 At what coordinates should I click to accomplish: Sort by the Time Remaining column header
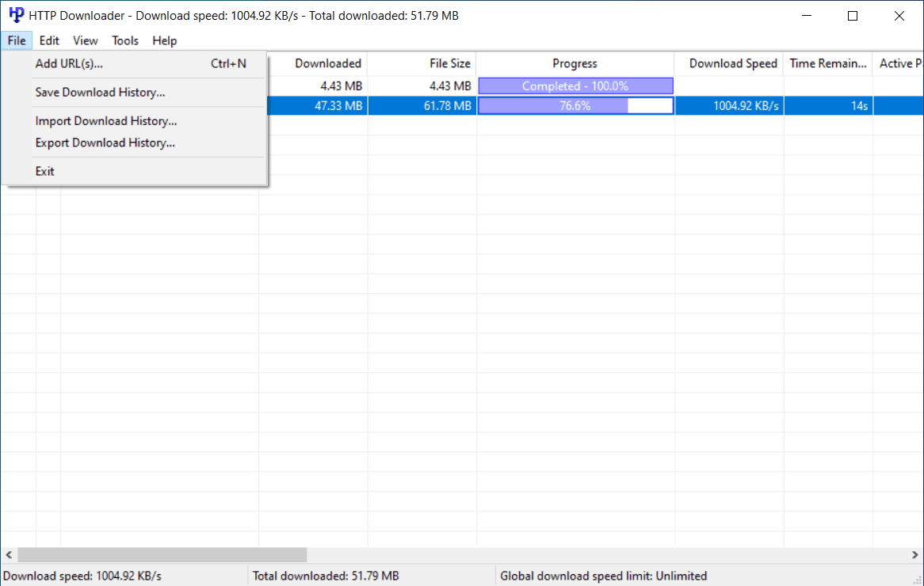pyautogui.click(x=828, y=63)
